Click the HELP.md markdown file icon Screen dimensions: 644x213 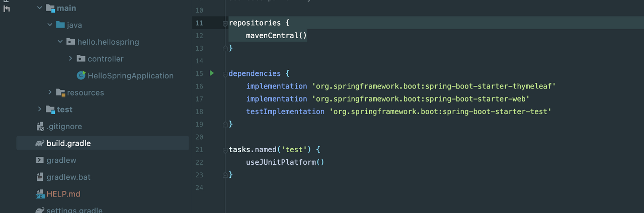tap(40, 194)
